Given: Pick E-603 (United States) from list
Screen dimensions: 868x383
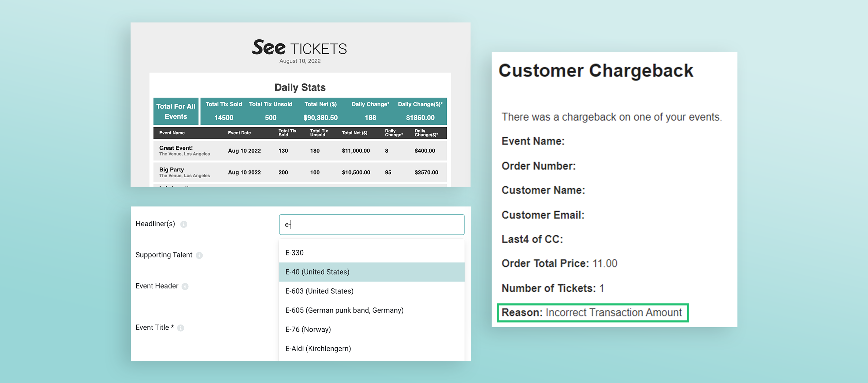Looking at the screenshot, I should (372, 291).
